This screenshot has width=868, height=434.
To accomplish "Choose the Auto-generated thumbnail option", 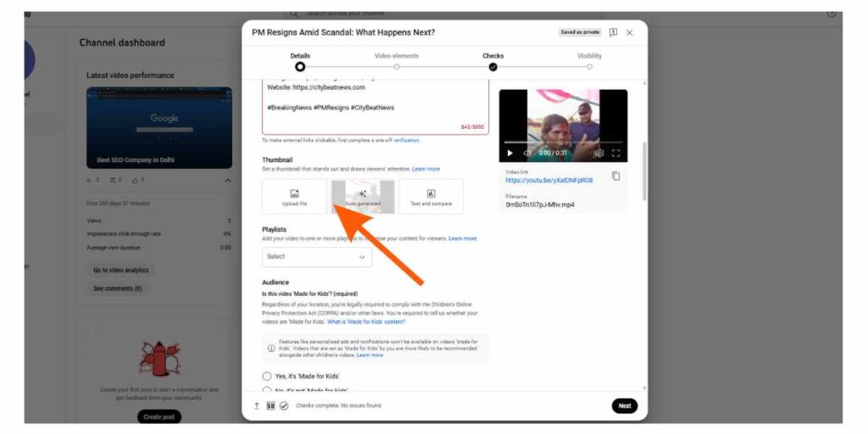I will click(363, 197).
